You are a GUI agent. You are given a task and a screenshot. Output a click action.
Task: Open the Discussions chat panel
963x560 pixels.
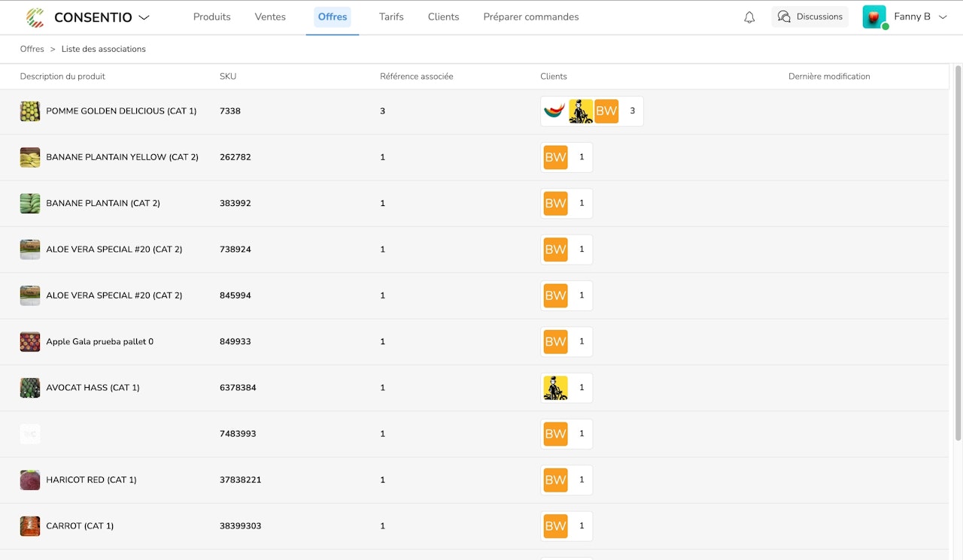pos(810,17)
